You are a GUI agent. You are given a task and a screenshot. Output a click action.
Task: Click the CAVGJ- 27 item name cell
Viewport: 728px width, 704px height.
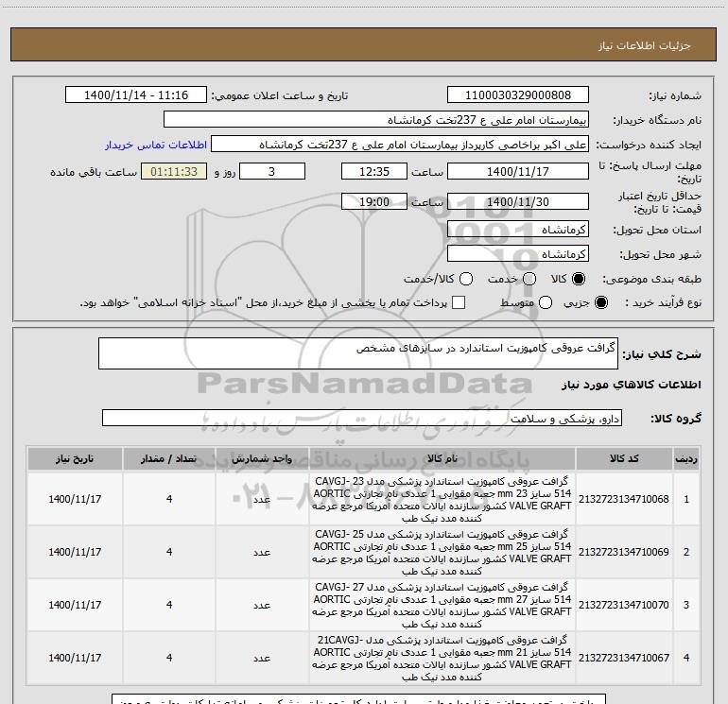point(442,605)
